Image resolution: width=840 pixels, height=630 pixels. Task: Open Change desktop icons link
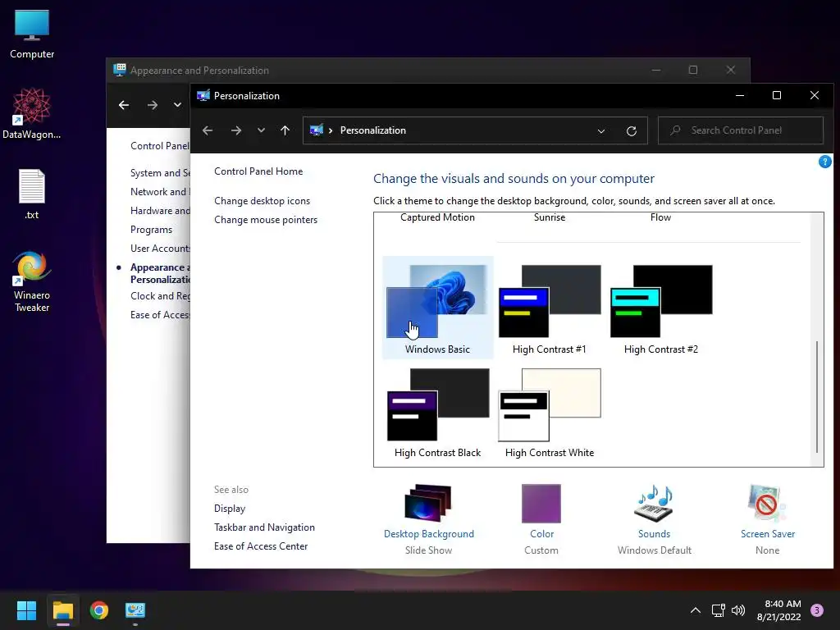point(262,201)
